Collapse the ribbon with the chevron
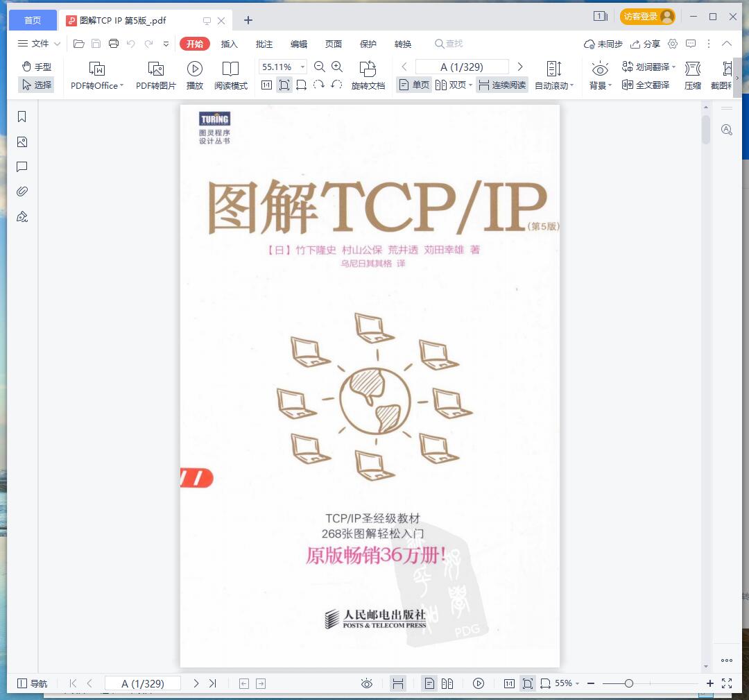 coord(727,44)
